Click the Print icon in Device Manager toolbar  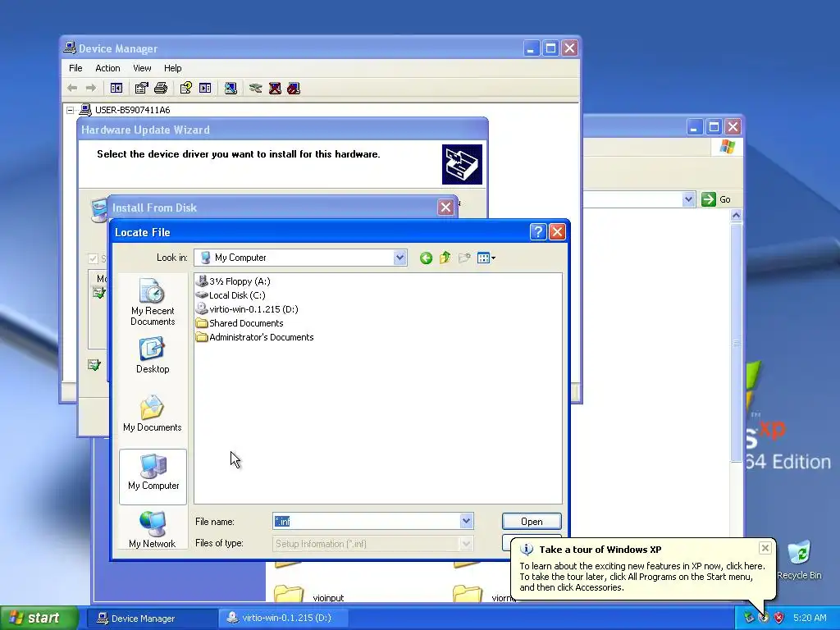tap(161, 88)
